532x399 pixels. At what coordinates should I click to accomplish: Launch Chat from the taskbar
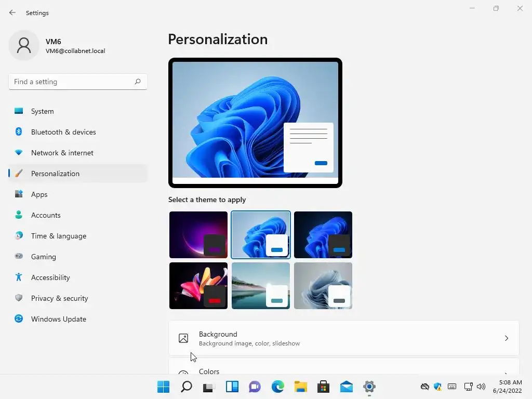(255, 387)
